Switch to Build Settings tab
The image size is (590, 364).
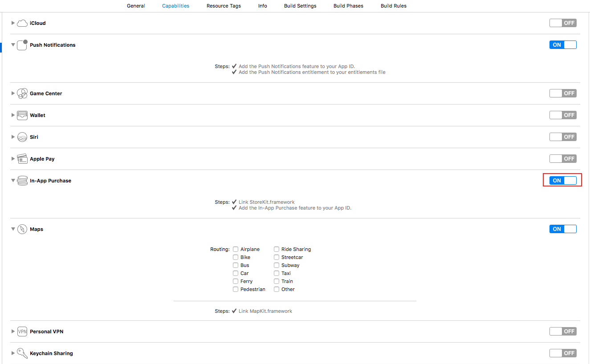click(x=300, y=6)
